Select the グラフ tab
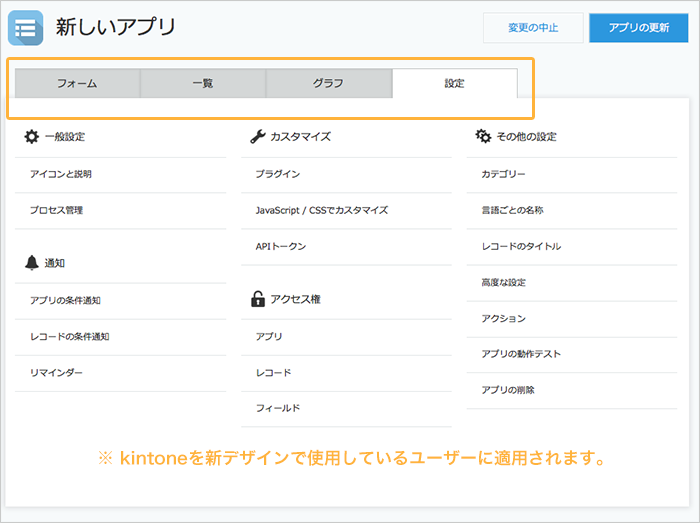 pos(328,84)
